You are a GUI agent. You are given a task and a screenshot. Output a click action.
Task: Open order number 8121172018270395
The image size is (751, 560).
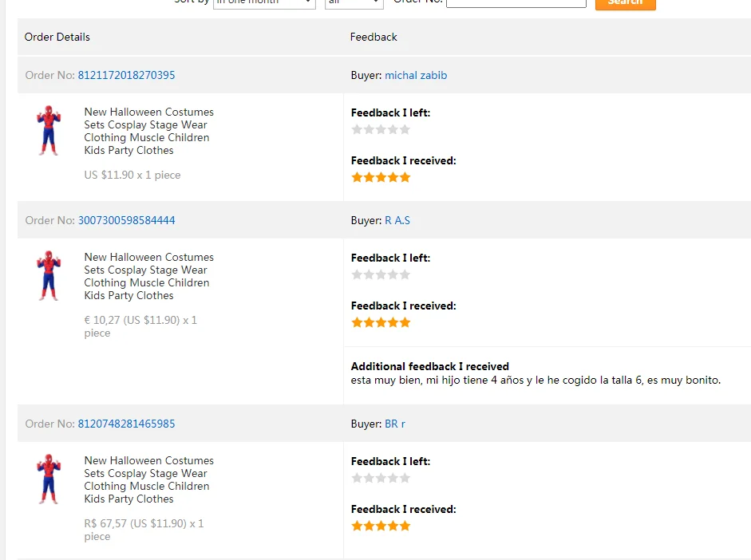[126, 75]
